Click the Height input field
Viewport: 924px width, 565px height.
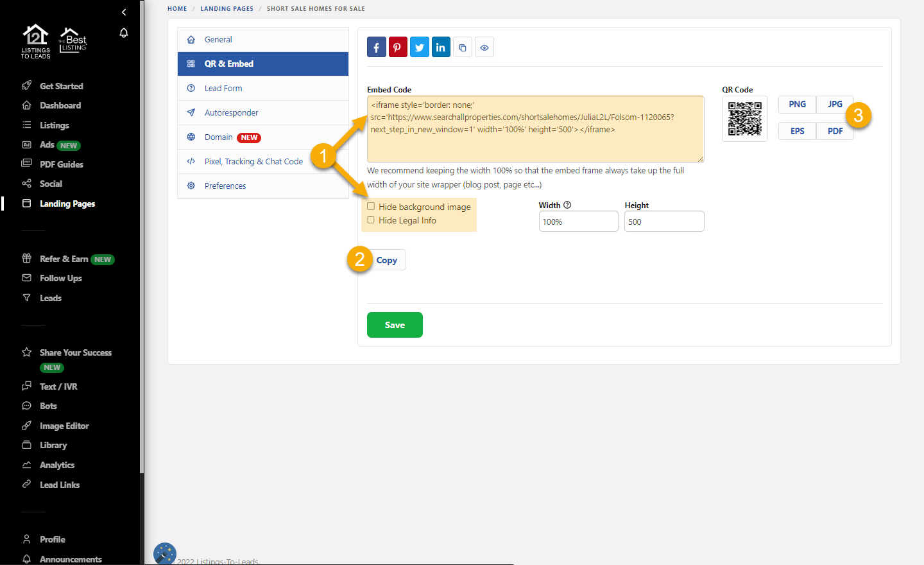664,222
